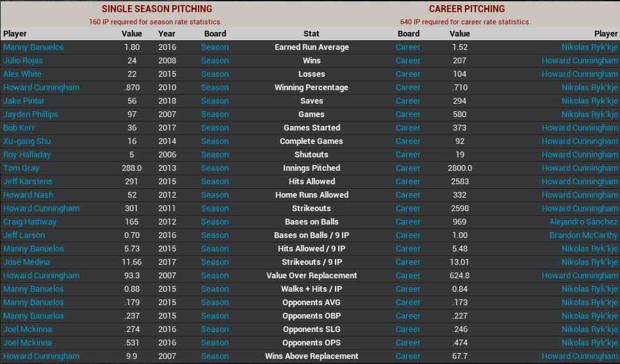Open Season board for Opponents OPS
Image resolution: width=620 pixels, height=364 pixels.
tap(215, 343)
